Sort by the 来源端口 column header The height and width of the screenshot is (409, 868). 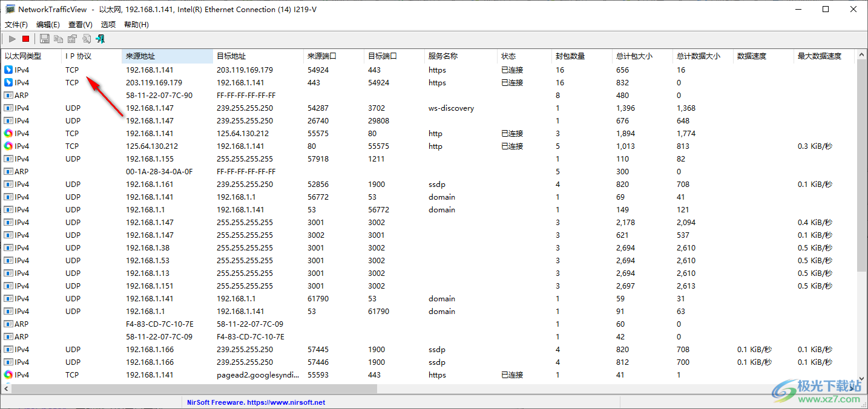[x=334, y=56]
